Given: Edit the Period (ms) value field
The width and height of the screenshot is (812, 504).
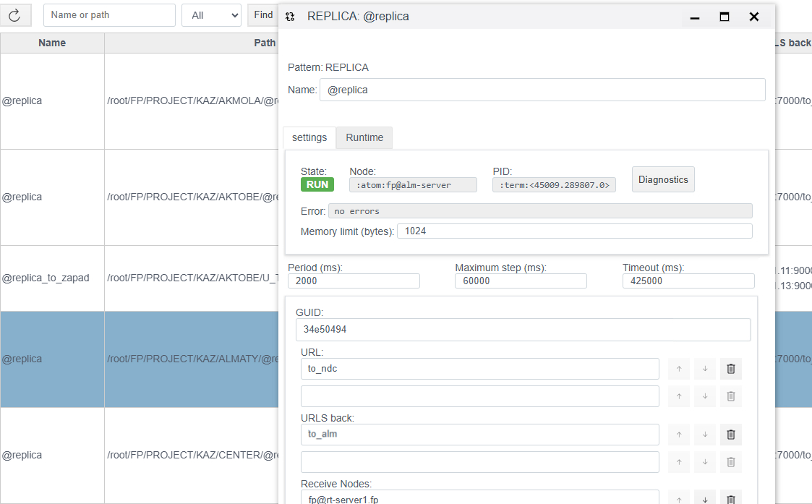Looking at the screenshot, I should tap(354, 281).
